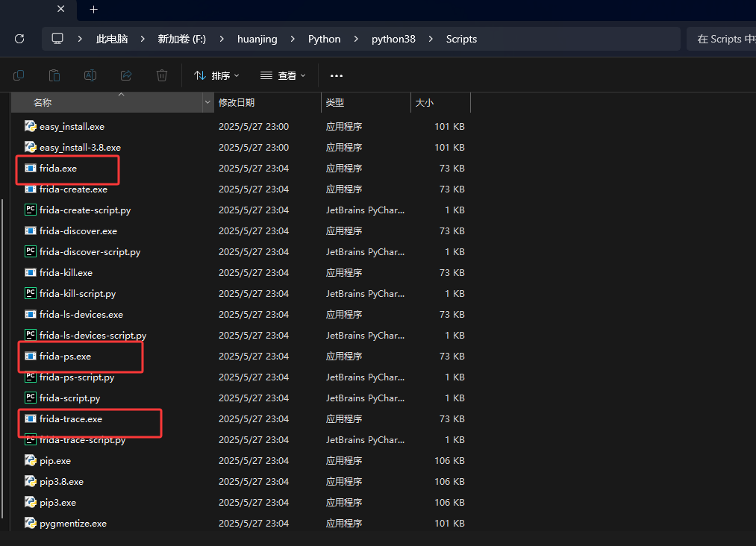
Task: Expand chevron after 新加卷 (F:)
Action: pos(222,39)
